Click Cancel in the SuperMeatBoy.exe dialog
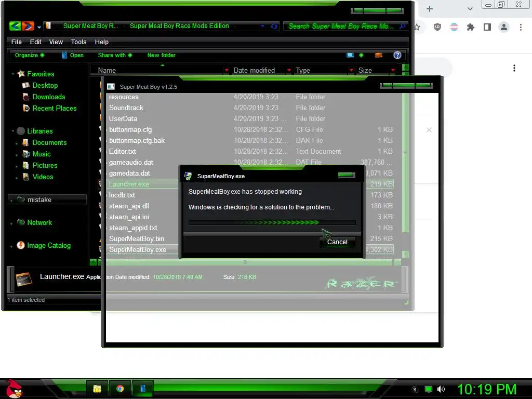 (x=337, y=242)
